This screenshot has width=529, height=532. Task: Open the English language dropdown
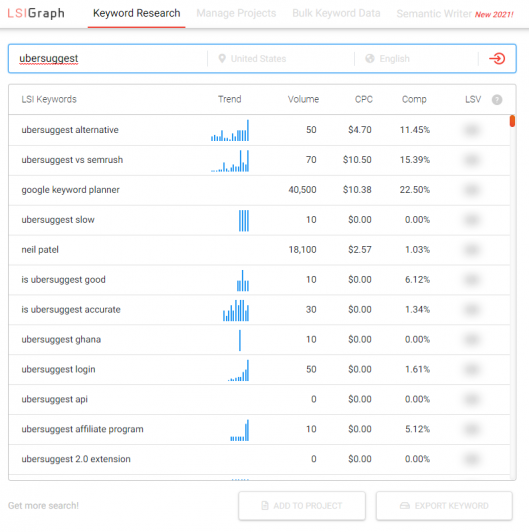coord(416,58)
